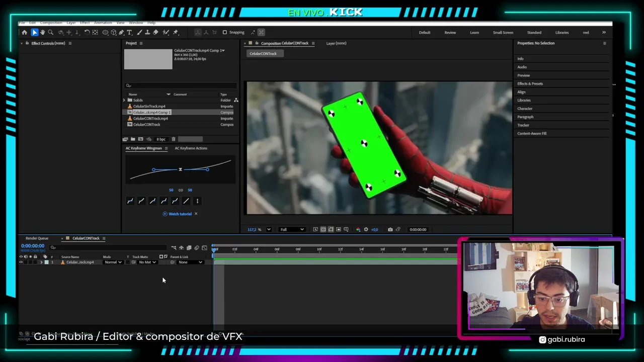Toggle lock switch for layer 1
The height and width of the screenshot is (362, 644).
(35, 262)
